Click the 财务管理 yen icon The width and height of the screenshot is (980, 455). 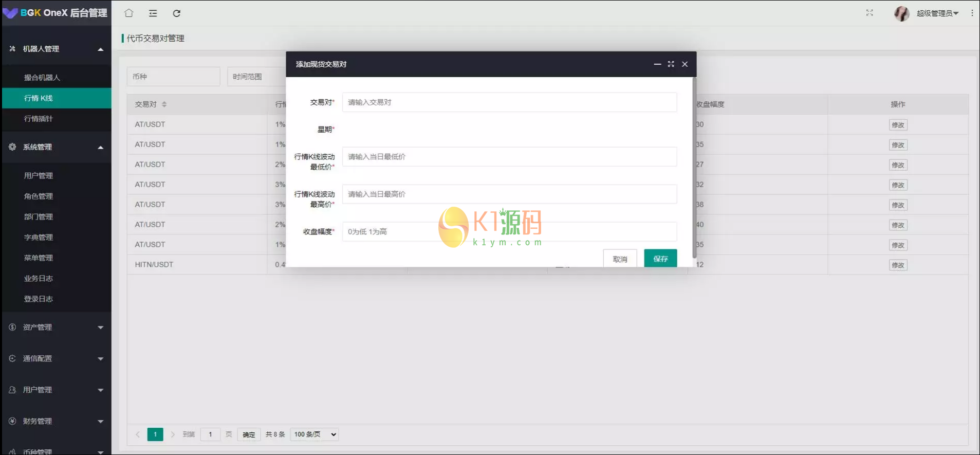click(12, 422)
